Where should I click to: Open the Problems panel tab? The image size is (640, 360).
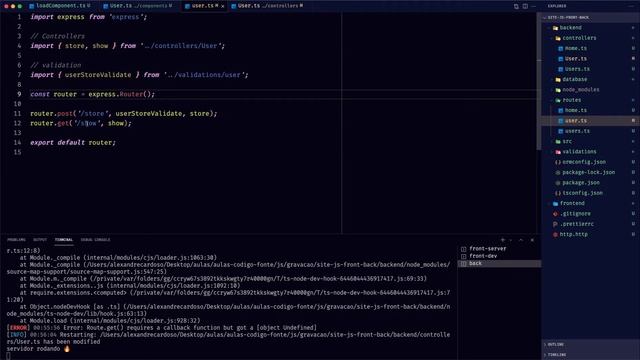click(16, 240)
